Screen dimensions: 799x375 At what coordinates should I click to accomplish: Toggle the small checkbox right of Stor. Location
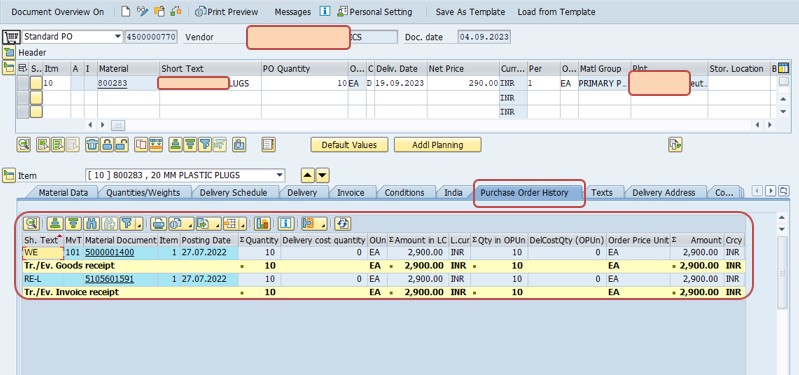[x=783, y=82]
